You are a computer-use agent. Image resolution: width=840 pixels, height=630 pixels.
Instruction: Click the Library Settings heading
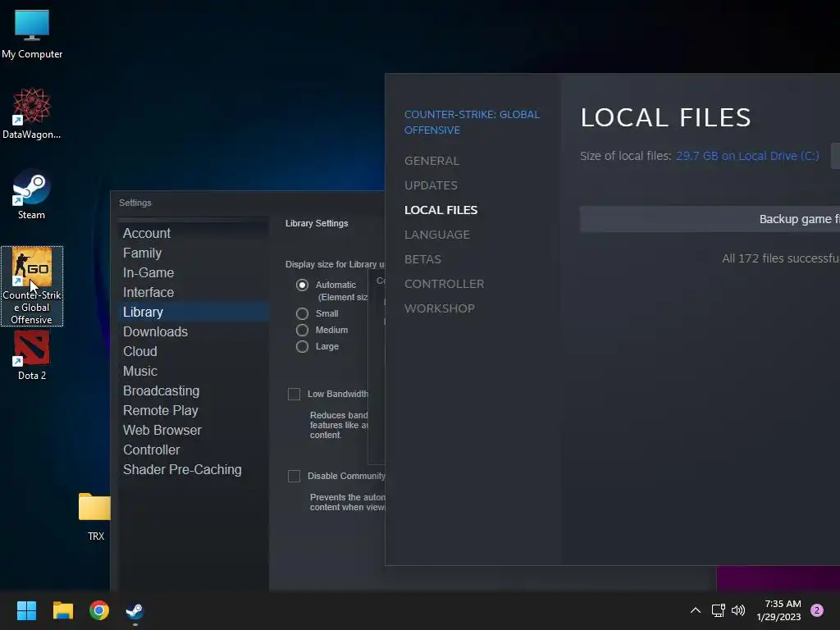tap(317, 223)
